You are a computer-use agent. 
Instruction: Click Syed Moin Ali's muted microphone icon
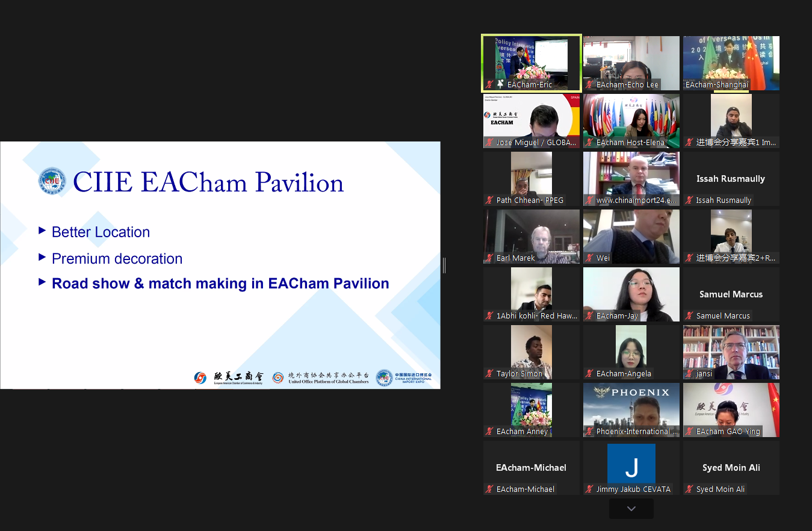click(x=690, y=489)
